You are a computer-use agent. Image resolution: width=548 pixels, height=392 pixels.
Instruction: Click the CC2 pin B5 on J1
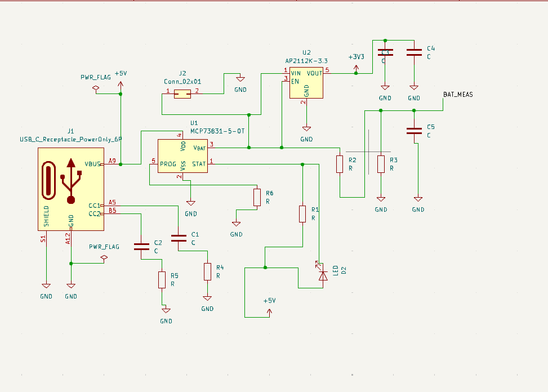[112, 212]
